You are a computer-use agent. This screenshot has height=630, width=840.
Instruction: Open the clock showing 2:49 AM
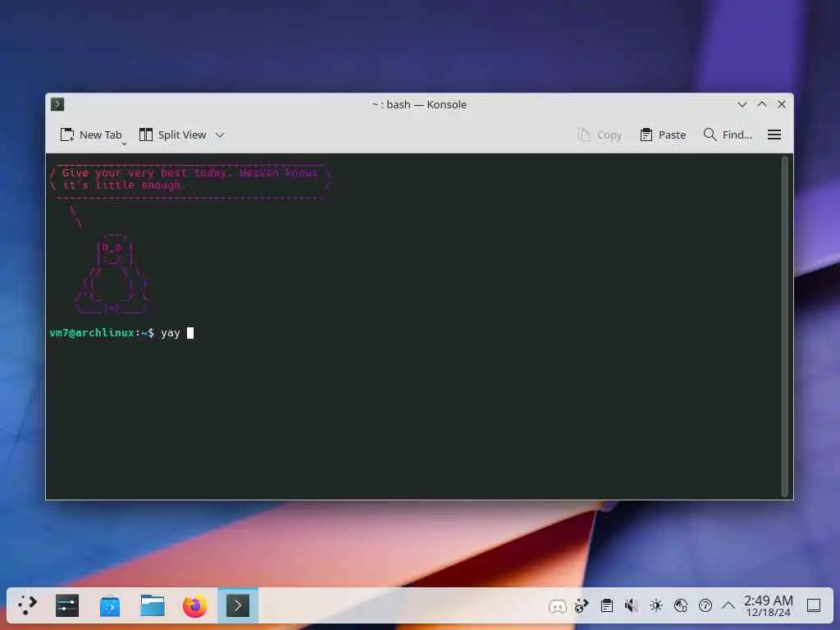coord(768,605)
